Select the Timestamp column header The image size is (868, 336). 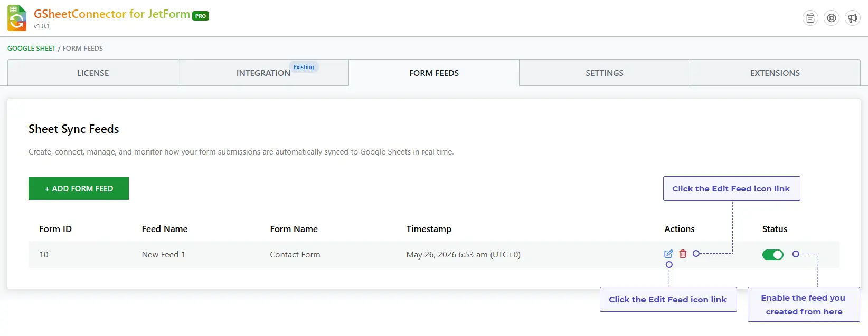[x=429, y=229]
